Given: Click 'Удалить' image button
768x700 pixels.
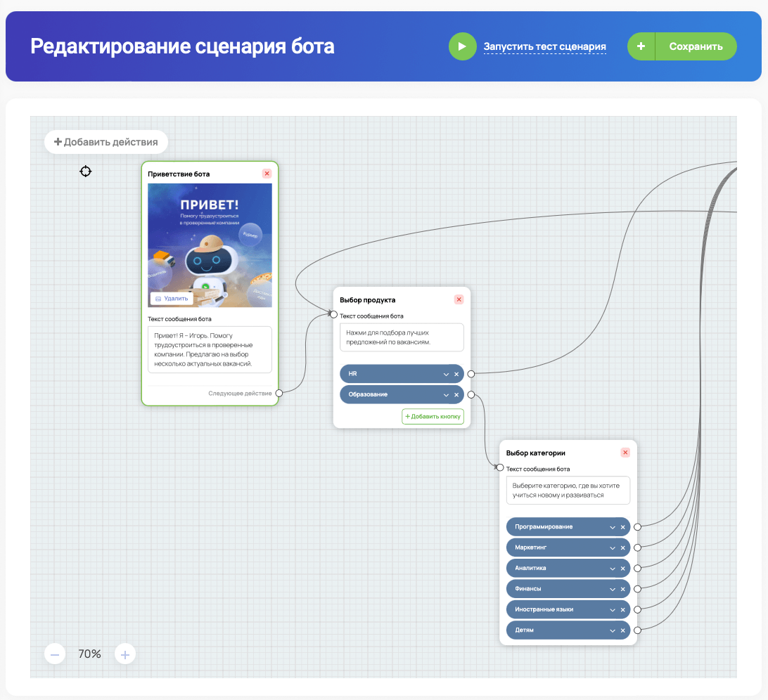Looking at the screenshot, I should [x=172, y=299].
